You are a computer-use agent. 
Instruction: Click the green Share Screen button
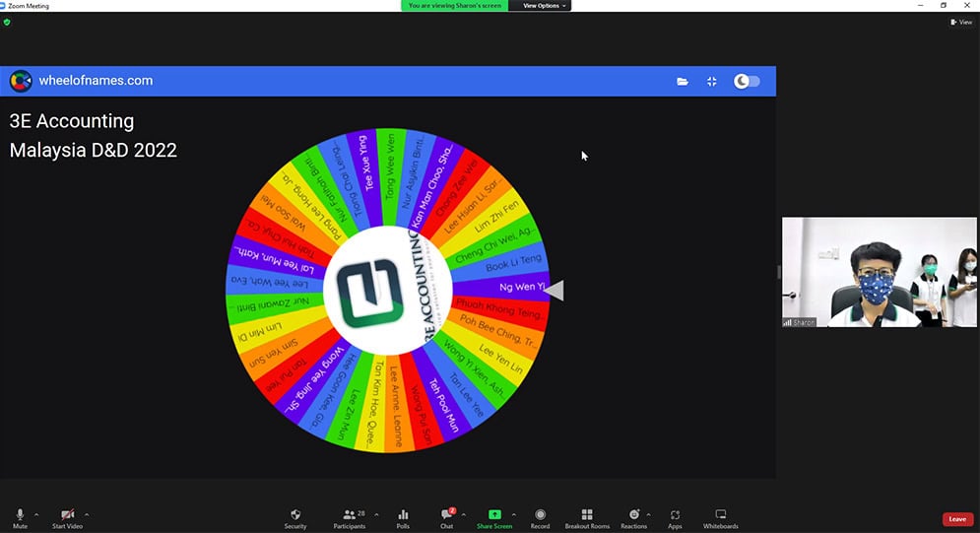coord(494,518)
